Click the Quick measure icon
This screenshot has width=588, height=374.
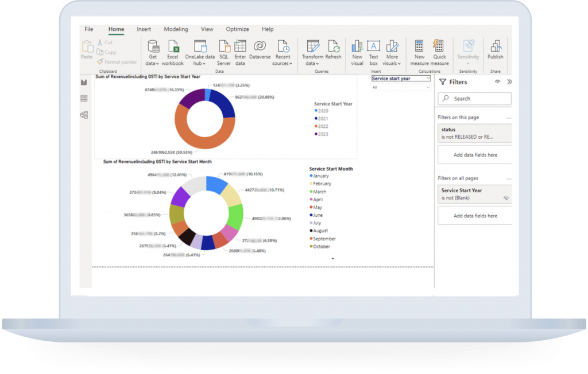tap(438, 46)
